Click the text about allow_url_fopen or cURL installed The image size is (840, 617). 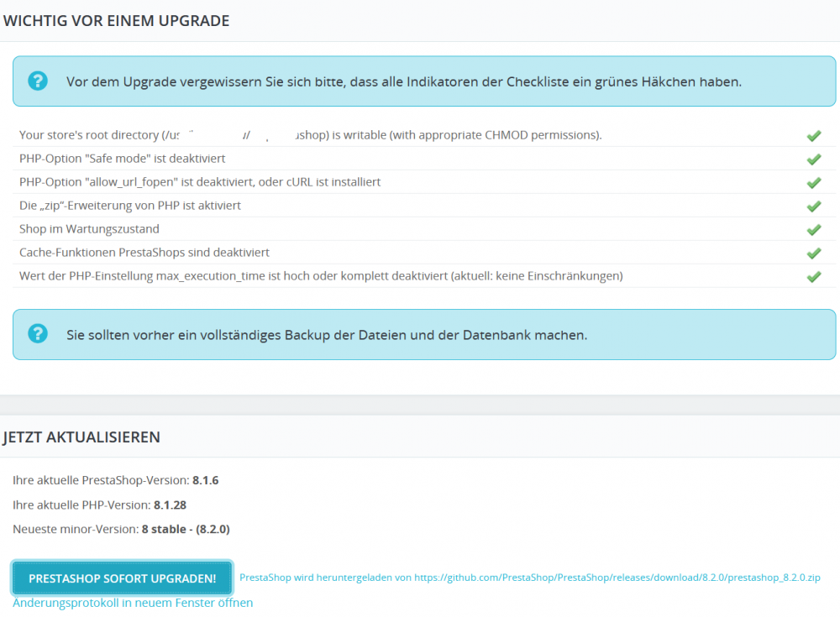[x=200, y=182]
